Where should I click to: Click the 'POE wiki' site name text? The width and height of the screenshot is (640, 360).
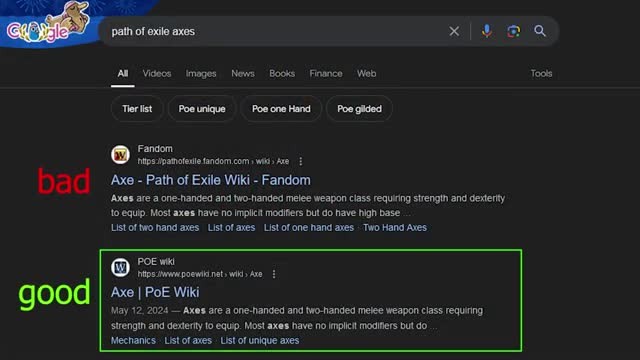point(156,261)
